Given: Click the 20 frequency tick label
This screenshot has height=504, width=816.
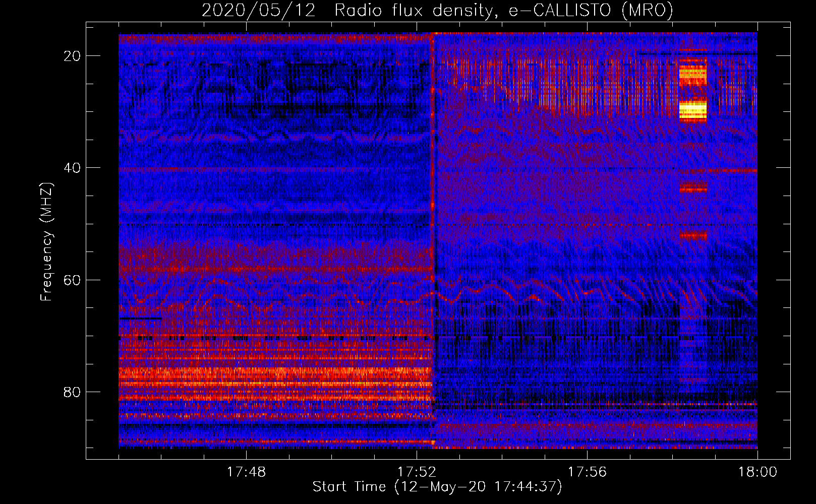Looking at the screenshot, I should point(73,56).
